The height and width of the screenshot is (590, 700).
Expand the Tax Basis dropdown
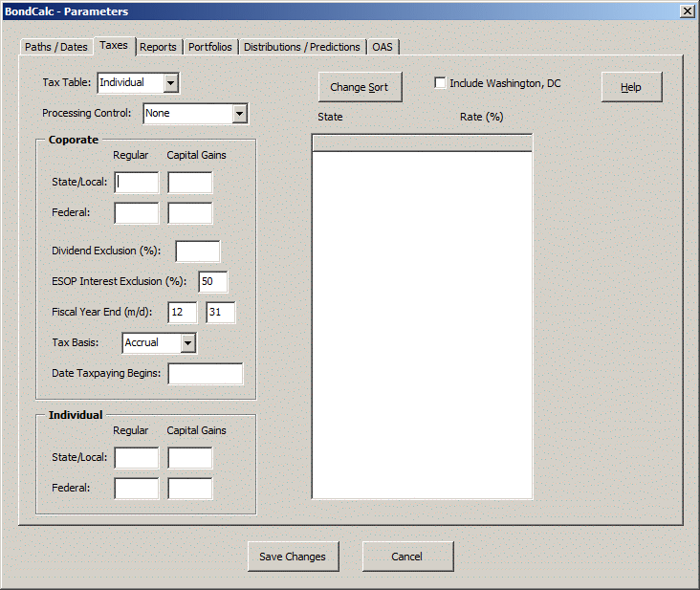pyautogui.click(x=187, y=342)
